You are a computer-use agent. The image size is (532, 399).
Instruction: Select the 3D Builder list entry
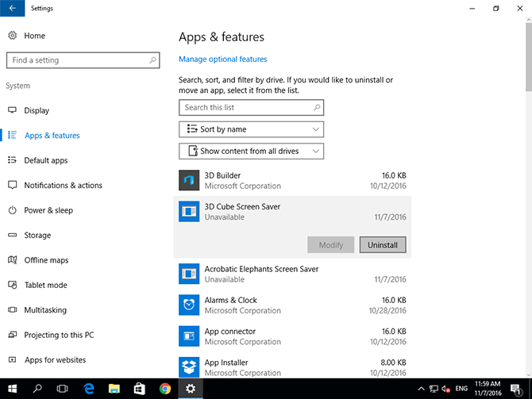pyautogui.click(x=292, y=180)
